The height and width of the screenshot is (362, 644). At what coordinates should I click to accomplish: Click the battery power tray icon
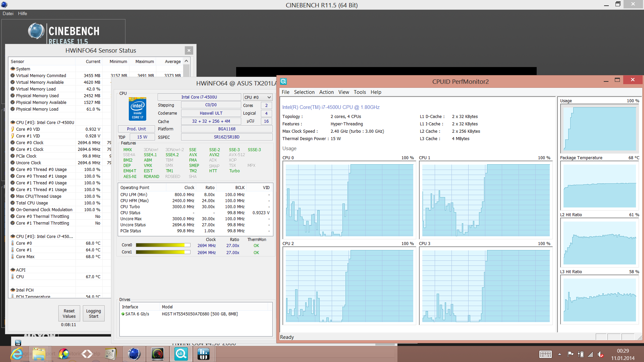click(x=581, y=354)
